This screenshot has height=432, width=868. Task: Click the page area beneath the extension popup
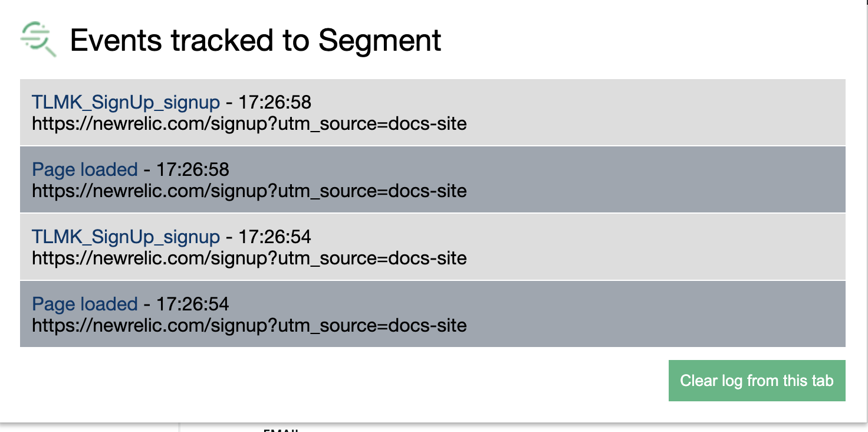[x=88, y=428]
